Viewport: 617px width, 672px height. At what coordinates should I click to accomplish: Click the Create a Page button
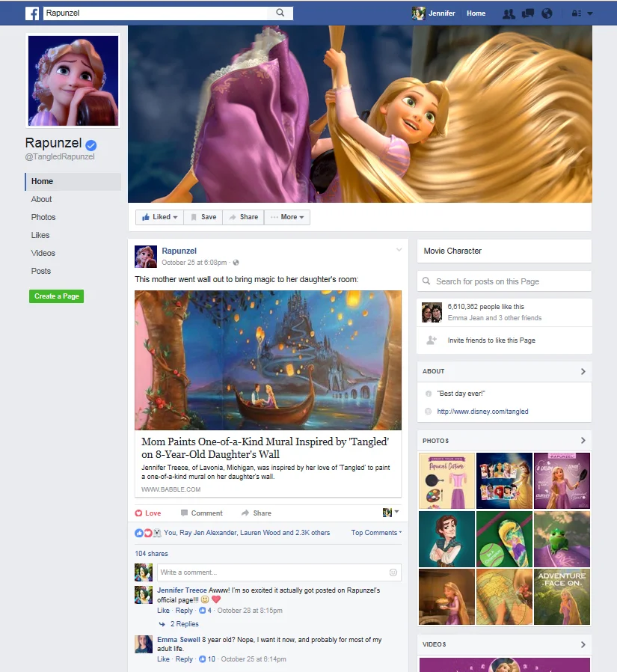[57, 296]
